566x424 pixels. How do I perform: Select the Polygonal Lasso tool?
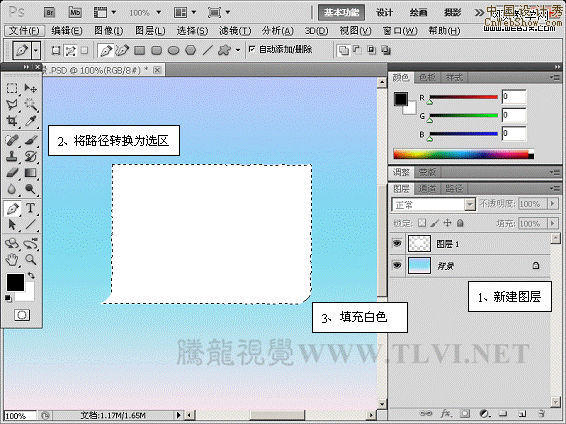(12, 105)
